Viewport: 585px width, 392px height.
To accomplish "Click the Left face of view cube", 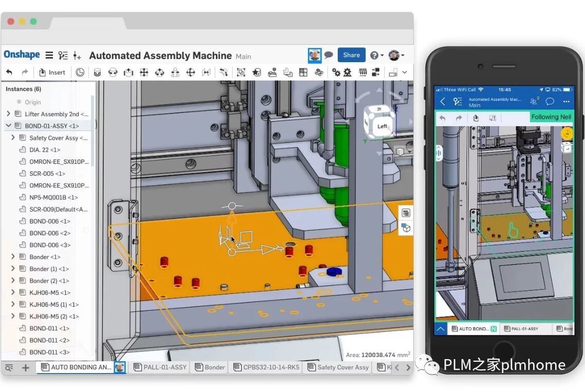I will point(381,126).
